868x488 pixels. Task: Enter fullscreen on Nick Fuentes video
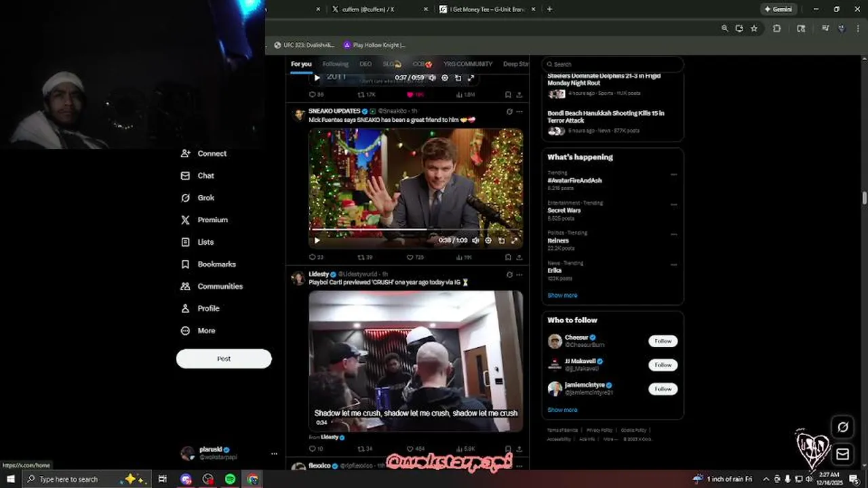tap(514, 240)
